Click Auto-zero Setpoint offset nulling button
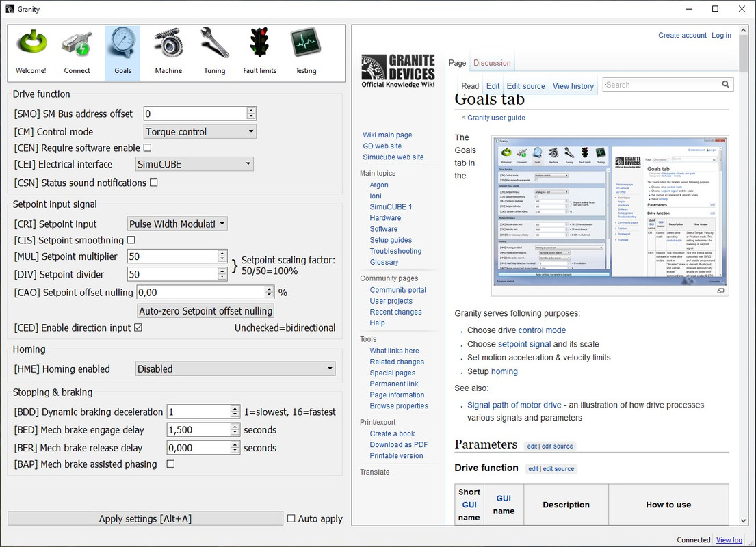Image resolution: width=756 pixels, height=547 pixels. 205,311
